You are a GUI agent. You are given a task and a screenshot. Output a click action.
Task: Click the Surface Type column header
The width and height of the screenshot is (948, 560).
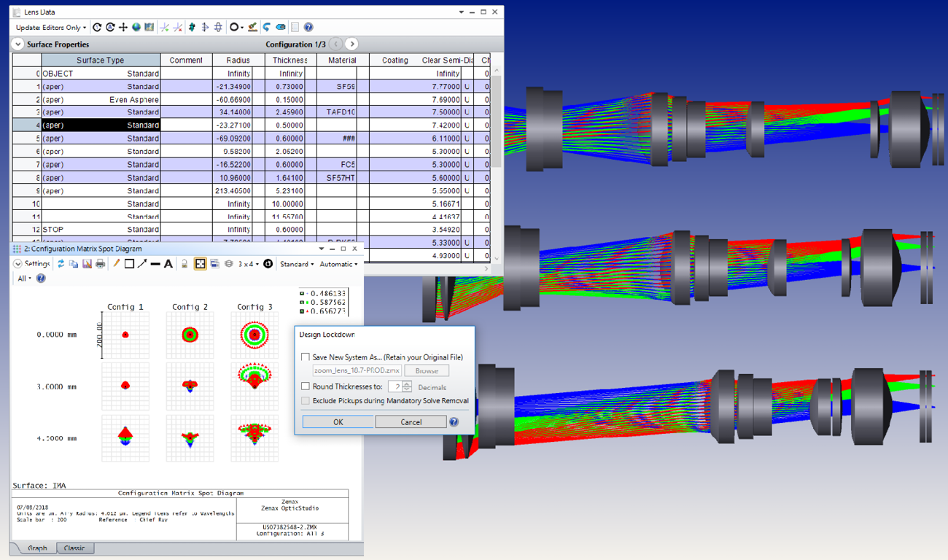coord(101,60)
